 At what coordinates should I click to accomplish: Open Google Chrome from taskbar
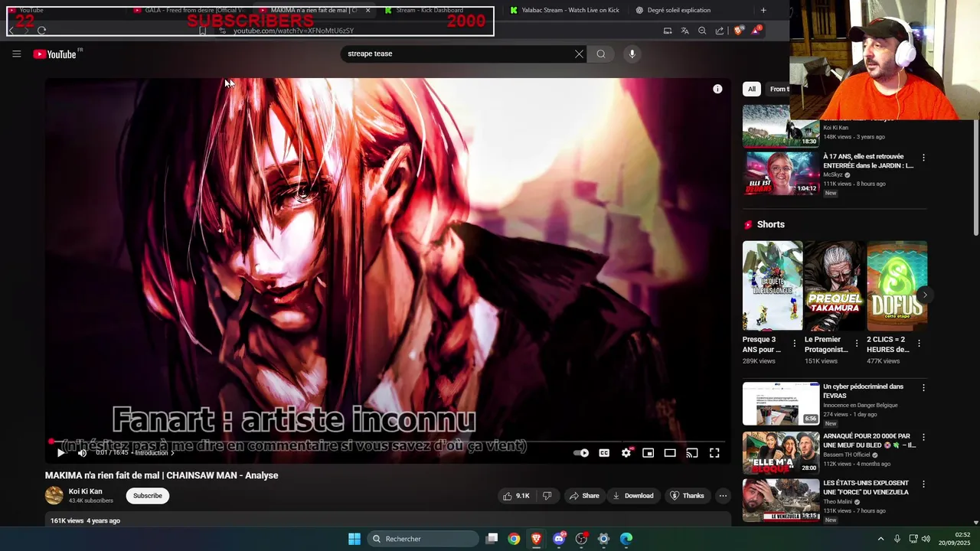514,539
